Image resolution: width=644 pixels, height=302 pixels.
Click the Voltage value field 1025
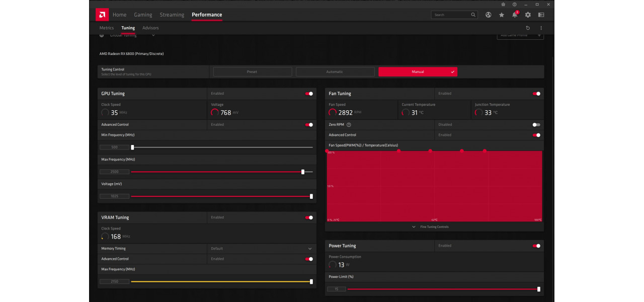tap(115, 196)
